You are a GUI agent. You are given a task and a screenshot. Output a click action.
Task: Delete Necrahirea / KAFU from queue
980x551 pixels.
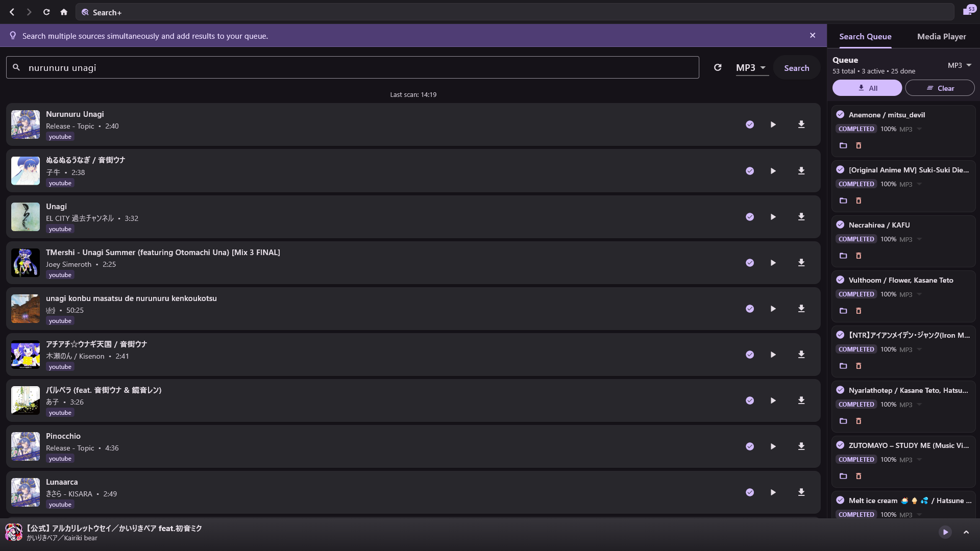859,256
